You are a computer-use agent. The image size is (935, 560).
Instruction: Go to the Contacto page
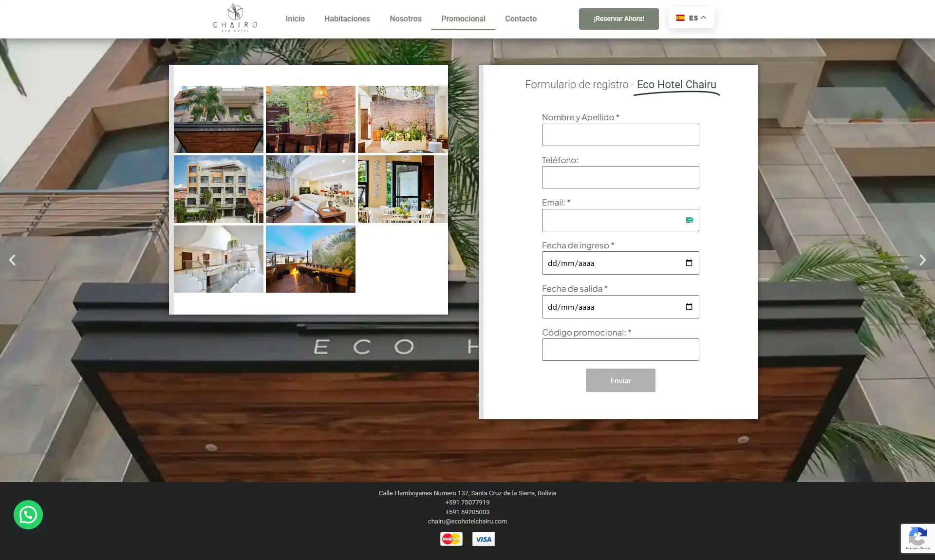(x=521, y=19)
